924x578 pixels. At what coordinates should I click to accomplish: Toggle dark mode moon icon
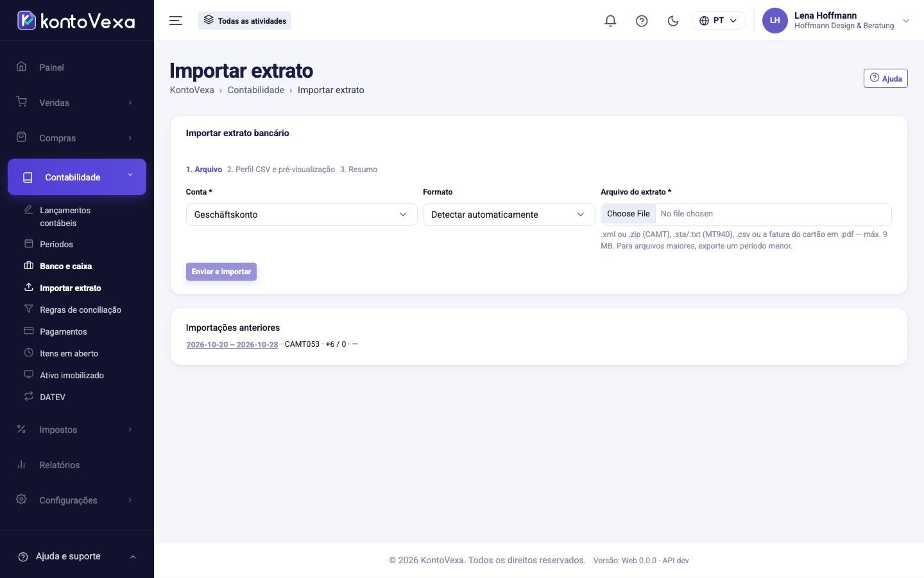point(673,21)
